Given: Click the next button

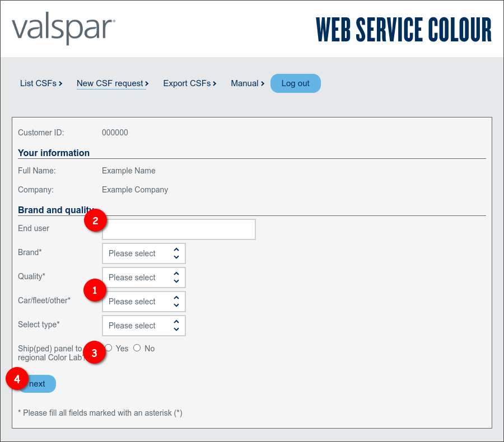Looking at the screenshot, I should [39, 384].
